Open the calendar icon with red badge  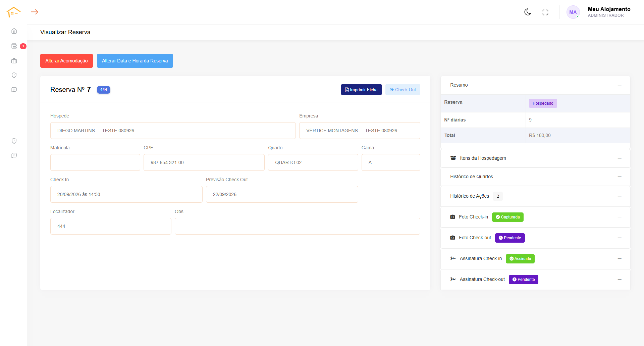point(14,46)
